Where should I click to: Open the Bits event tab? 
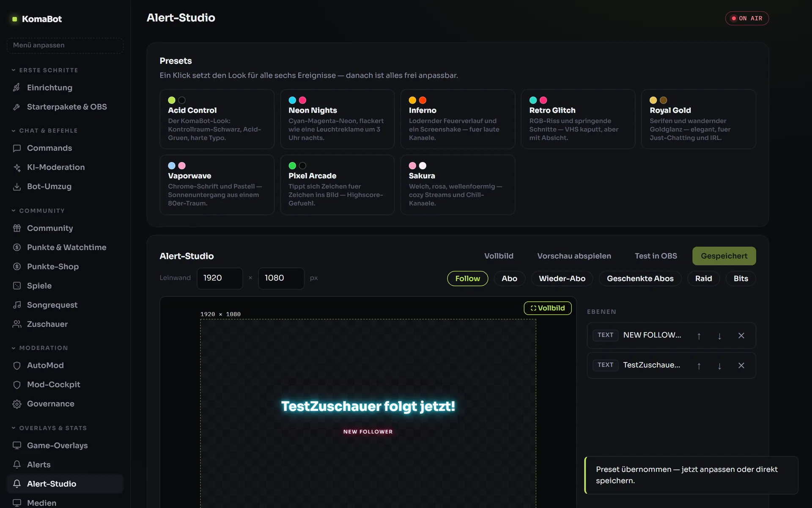(741, 279)
